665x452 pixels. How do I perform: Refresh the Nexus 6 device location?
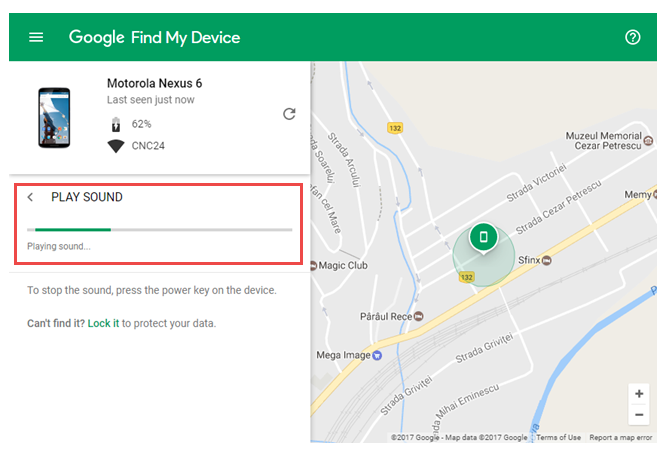(x=289, y=114)
